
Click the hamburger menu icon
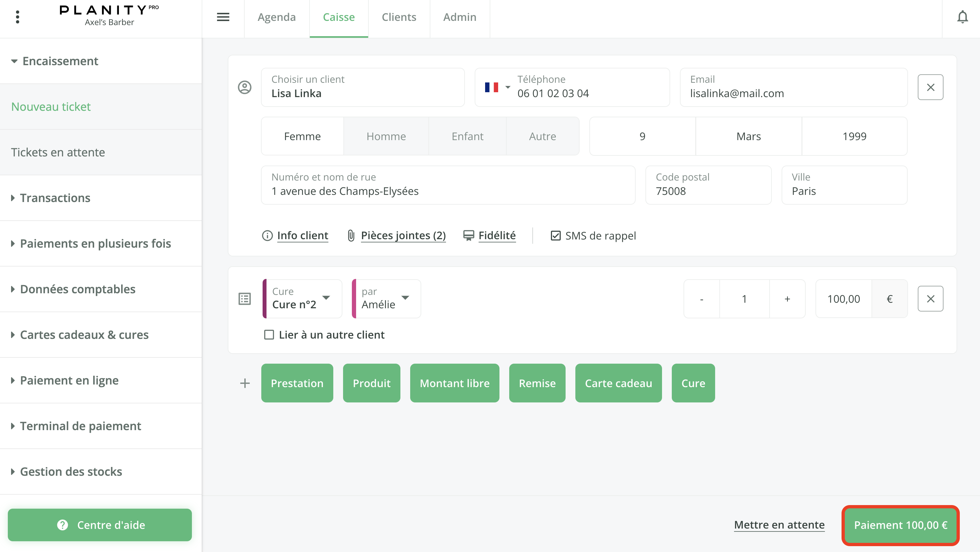coord(223,17)
